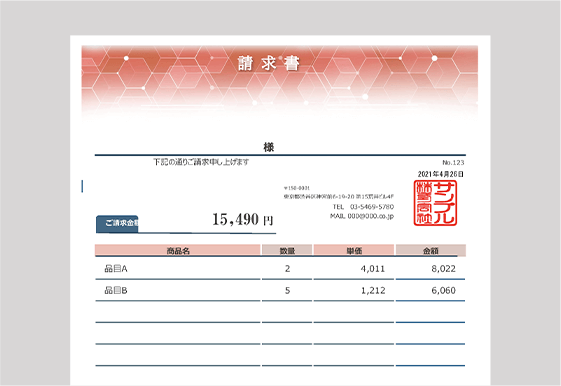Select the total amount 15,490 円
The height and width of the screenshot is (386, 561).
pos(243,219)
